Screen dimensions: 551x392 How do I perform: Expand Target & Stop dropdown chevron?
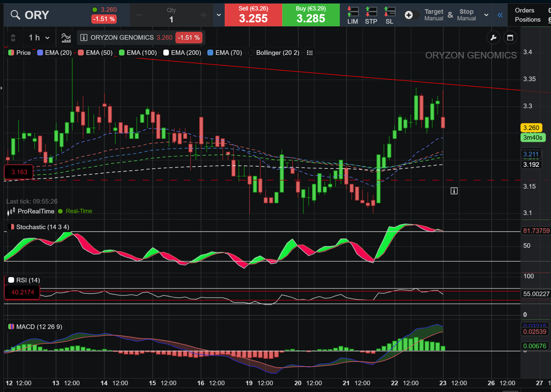pos(486,15)
